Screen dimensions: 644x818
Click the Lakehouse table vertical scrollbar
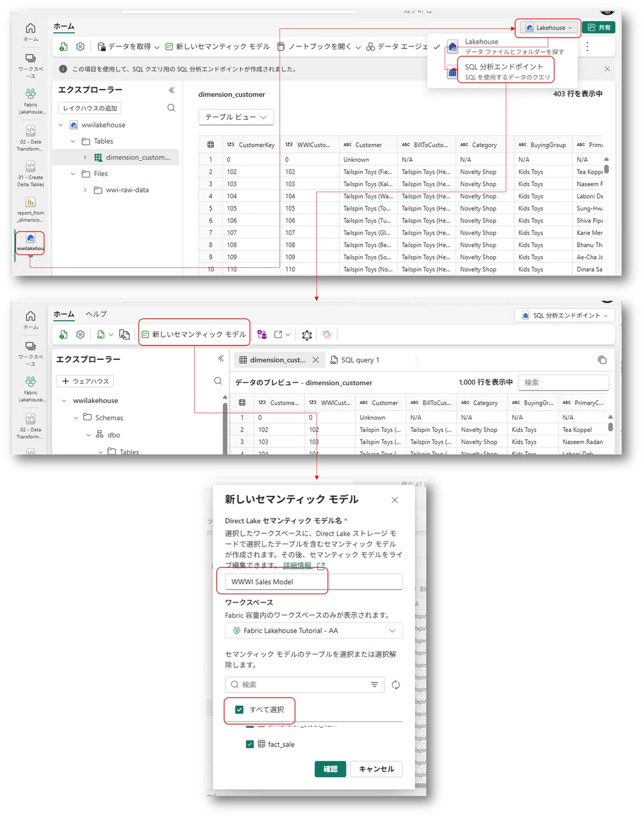606,169
